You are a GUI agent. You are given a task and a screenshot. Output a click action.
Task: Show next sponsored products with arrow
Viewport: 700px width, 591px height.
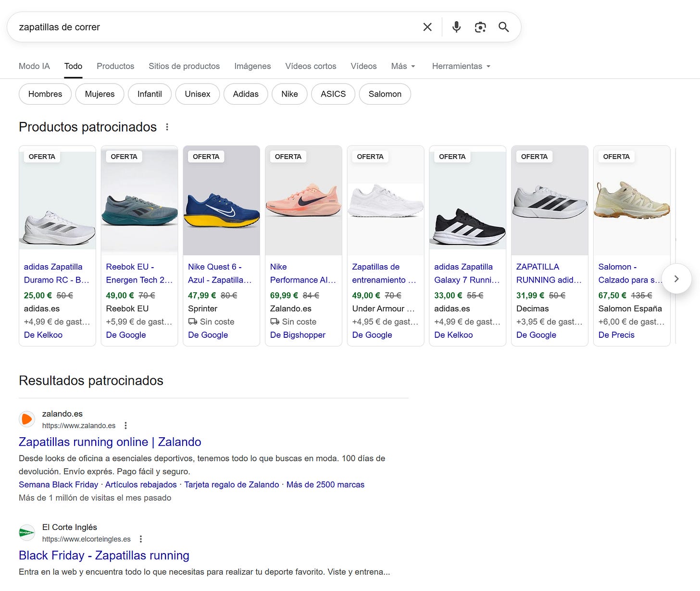coord(676,279)
